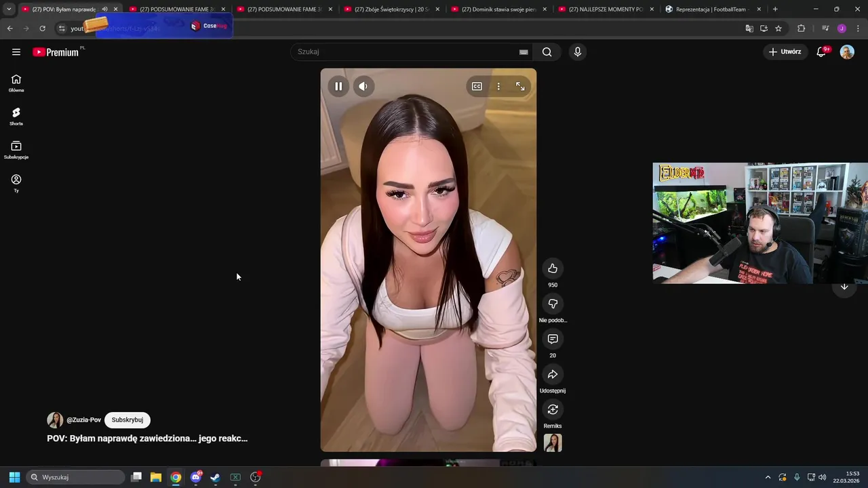Click the Wyszukaj taskbar search box
This screenshot has width=868, height=488.
[x=76, y=477]
